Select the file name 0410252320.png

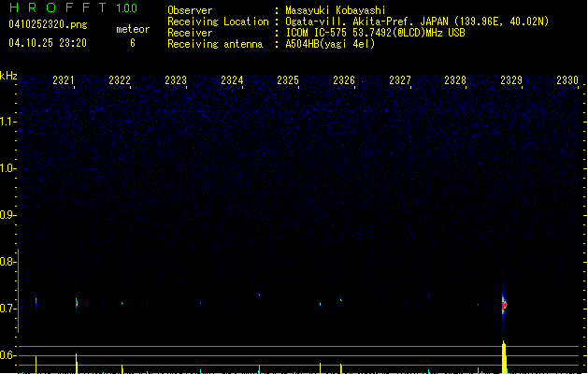48,24
